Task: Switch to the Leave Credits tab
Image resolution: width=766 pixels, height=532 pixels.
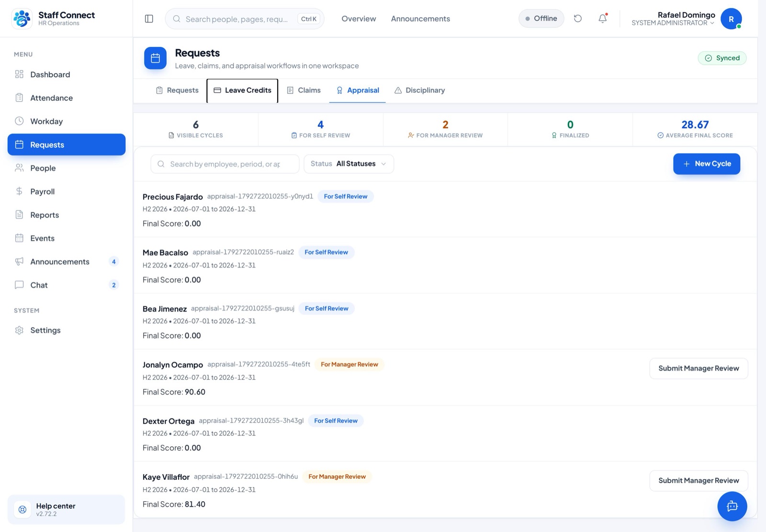Action: (x=242, y=91)
